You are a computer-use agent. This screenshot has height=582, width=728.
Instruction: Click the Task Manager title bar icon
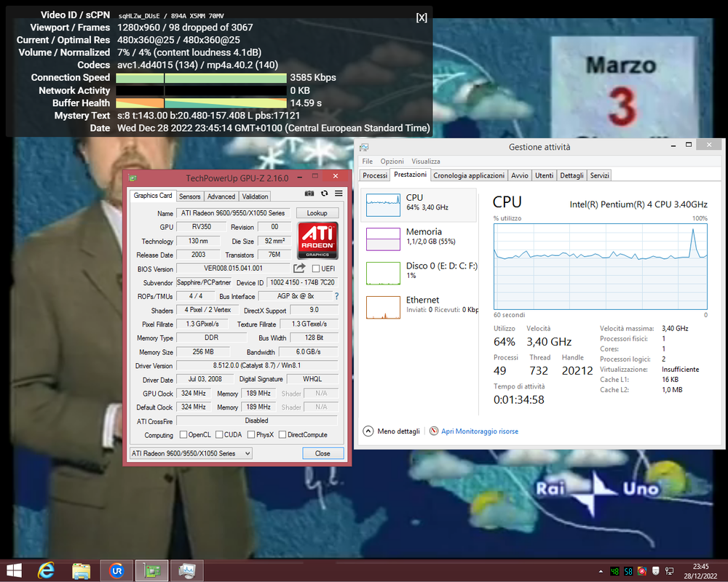pyautogui.click(x=364, y=147)
